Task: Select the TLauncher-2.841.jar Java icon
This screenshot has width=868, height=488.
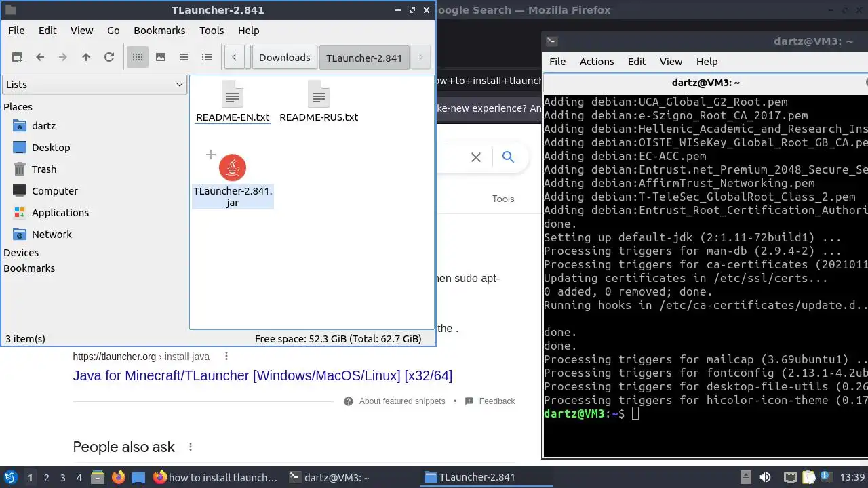Action: coord(233,167)
